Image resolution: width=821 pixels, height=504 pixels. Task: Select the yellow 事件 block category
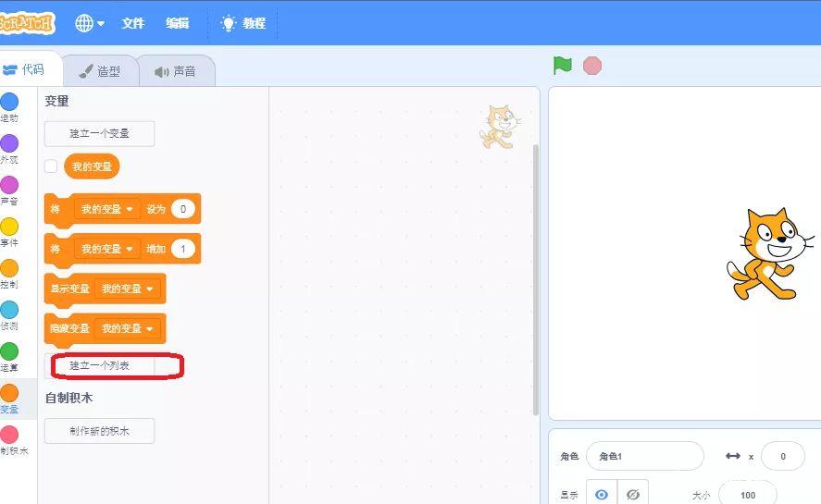tap(9, 232)
